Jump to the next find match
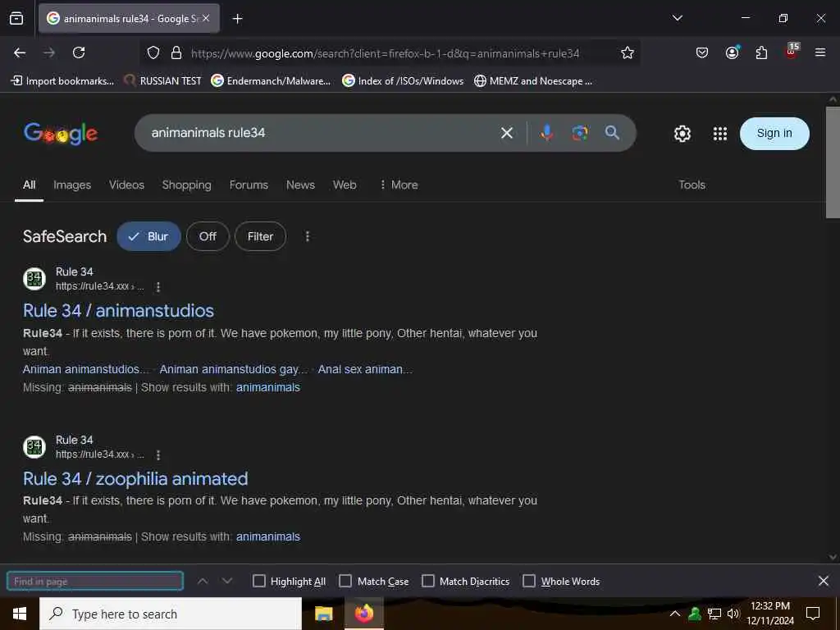The image size is (840, 630). 227,581
